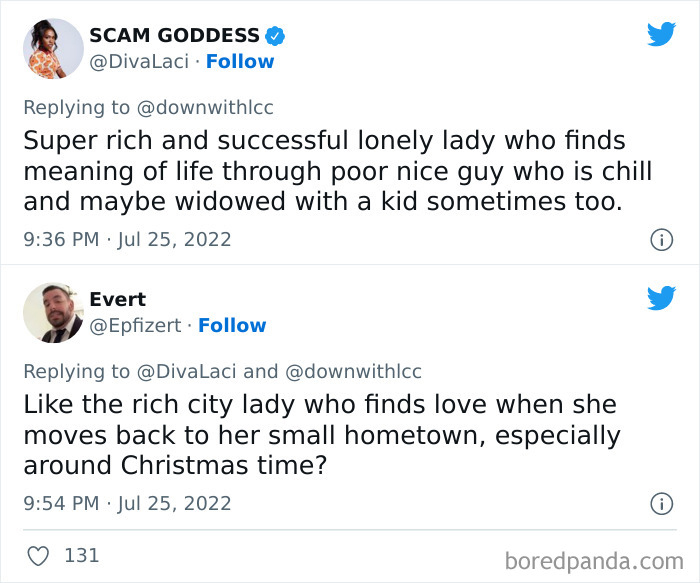Click the Twitter bird icon on Evert's tweet

[x=661, y=298]
